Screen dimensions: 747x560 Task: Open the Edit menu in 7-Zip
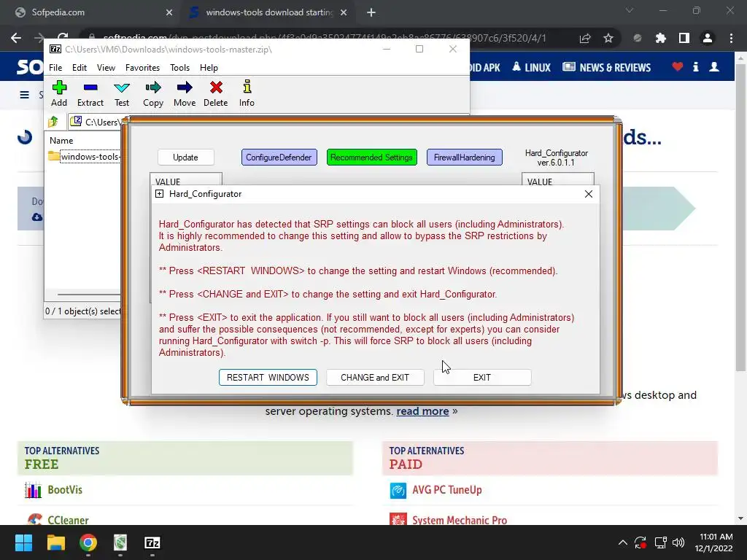click(x=79, y=68)
